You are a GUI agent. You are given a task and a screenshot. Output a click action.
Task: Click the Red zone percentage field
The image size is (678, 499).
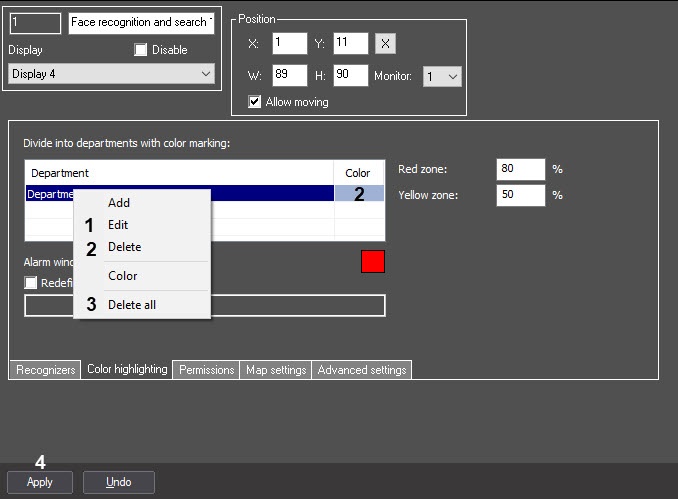point(521,169)
